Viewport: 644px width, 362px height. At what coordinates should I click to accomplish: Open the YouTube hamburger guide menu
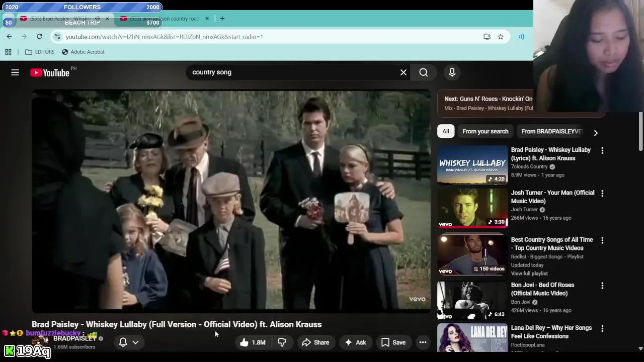(x=15, y=72)
